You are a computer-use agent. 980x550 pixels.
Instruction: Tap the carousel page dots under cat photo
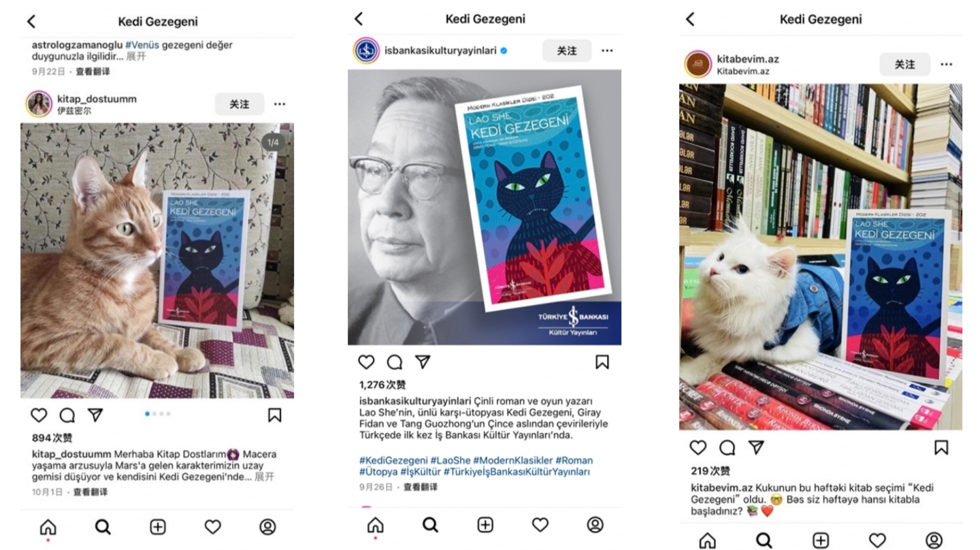pyautogui.click(x=158, y=414)
